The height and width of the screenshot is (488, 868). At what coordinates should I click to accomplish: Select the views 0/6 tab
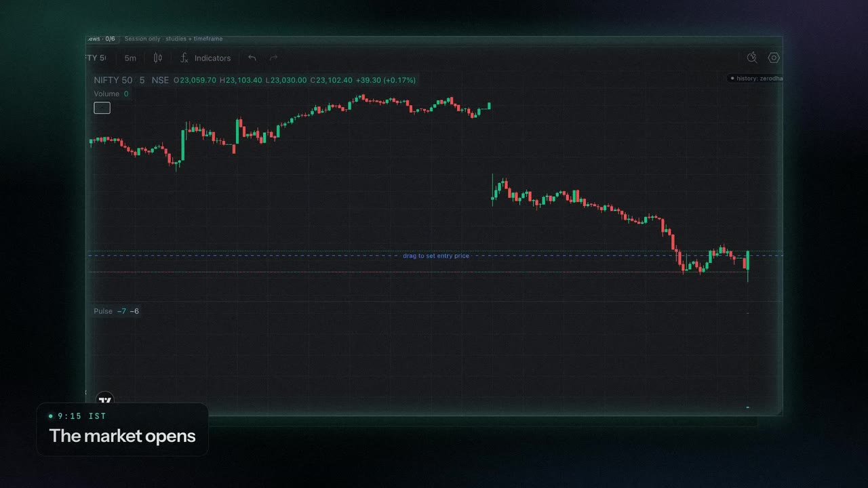point(101,39)
